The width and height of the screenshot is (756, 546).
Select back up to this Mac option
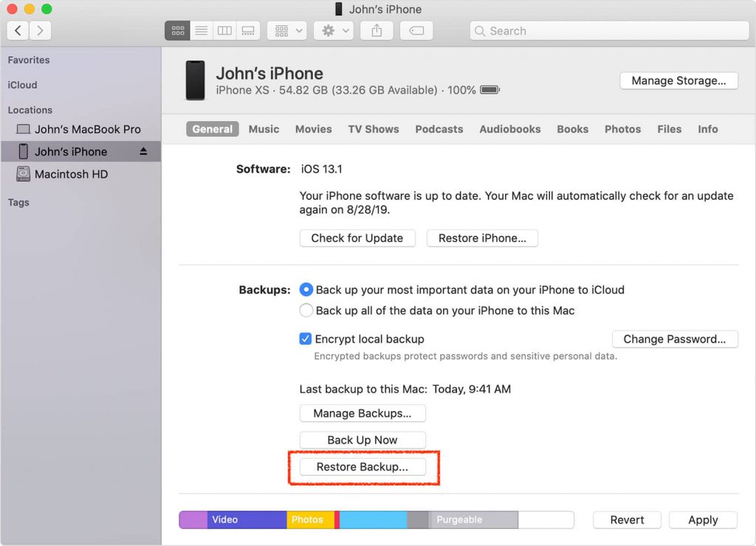[306, 311]
